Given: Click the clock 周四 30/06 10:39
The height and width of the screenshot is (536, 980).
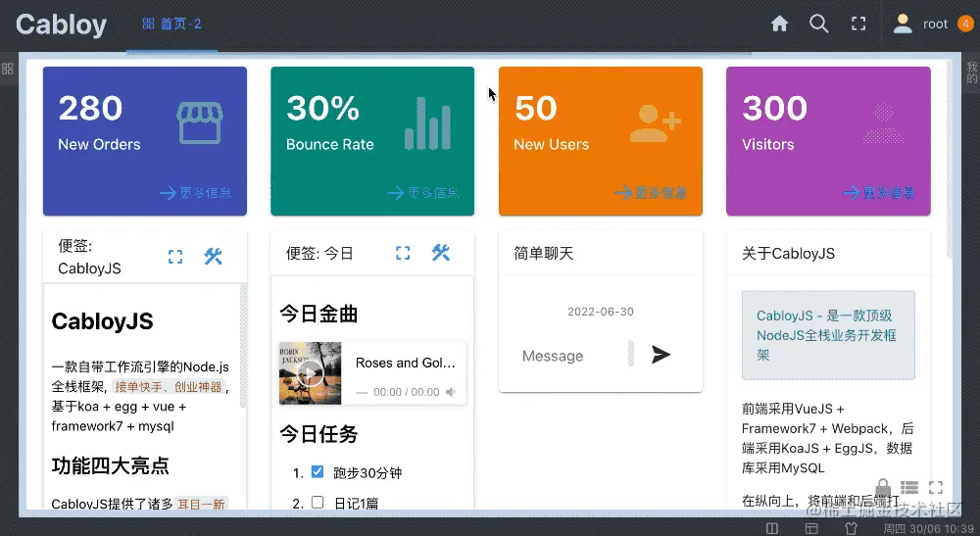Looking at the screenshot, I should [x=928, y=528].
